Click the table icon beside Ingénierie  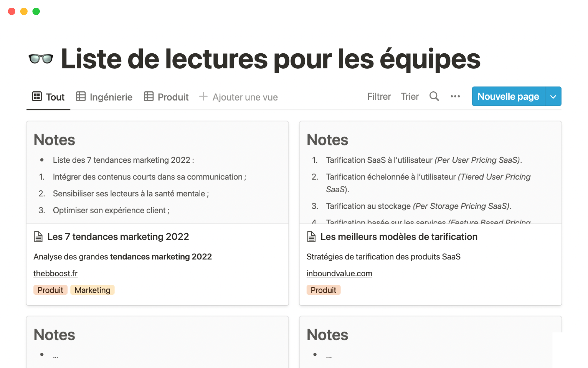[x=81, y=96]
